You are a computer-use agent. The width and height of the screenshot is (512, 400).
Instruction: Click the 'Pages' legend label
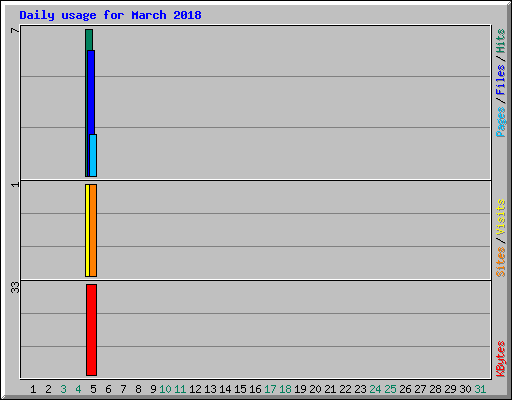click(x=500, y=122)
